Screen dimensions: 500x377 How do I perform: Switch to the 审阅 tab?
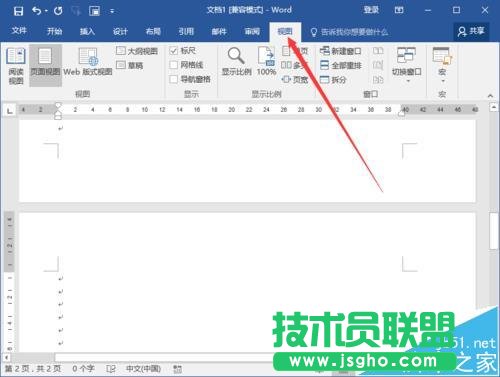(252, 32)
